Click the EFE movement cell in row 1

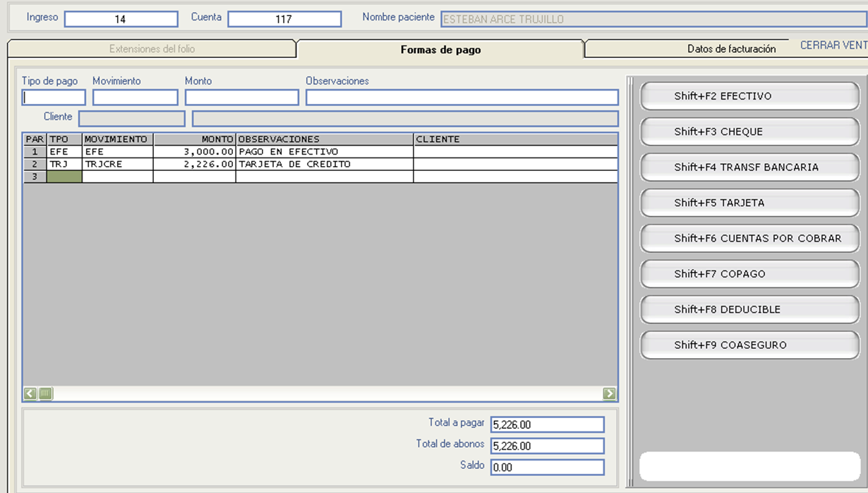(118, 152)
